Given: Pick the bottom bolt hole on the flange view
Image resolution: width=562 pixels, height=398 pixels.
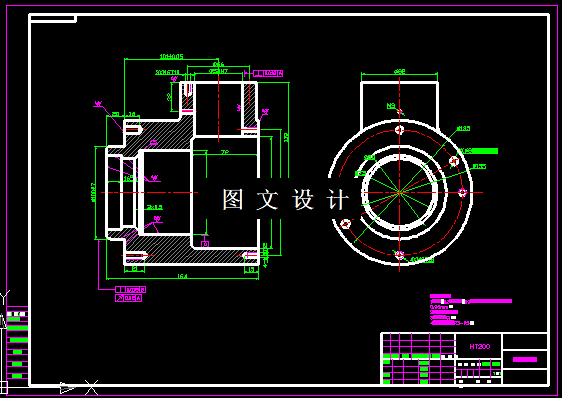Looking at the screenshot, I should (x=399, y=255).
